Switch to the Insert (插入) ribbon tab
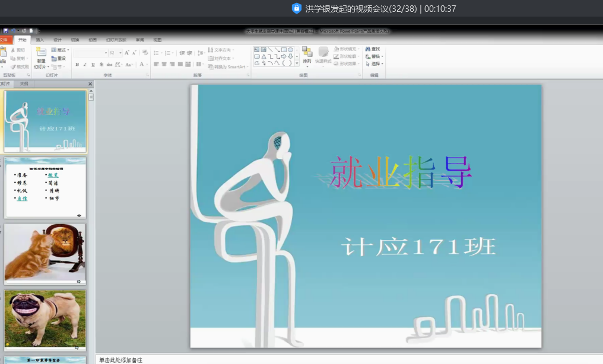This screenshot has width=603, height=364. [40, 40]
